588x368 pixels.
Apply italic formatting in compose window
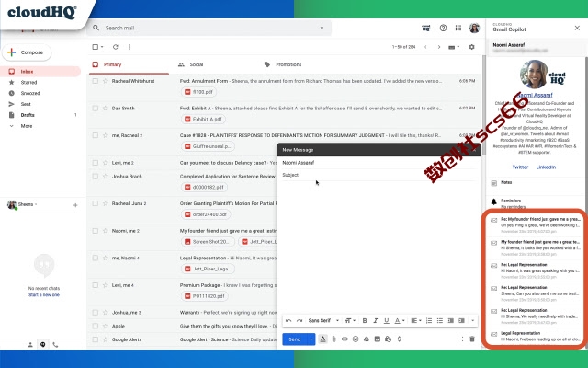click(x=376, y=321)
